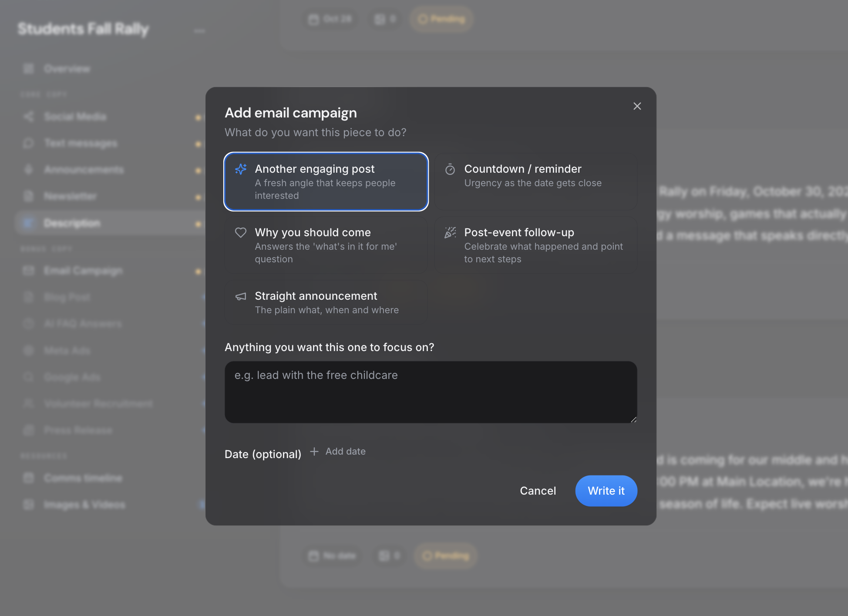848x616 pixels.
Task: Choose the 'Countdown / reminder' option card
Action: [x=535, y=181]
